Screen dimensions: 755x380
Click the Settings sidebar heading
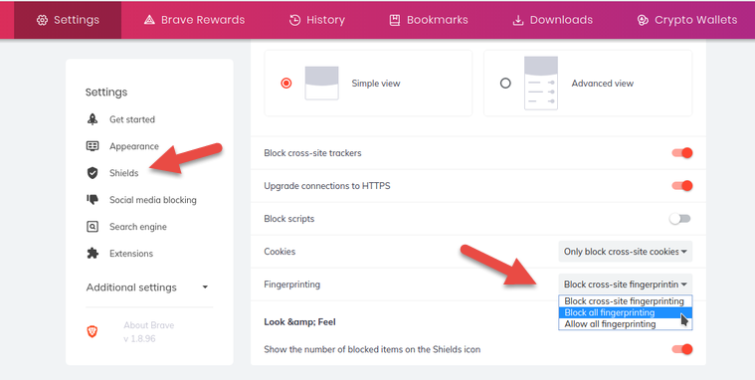point(106,92)
